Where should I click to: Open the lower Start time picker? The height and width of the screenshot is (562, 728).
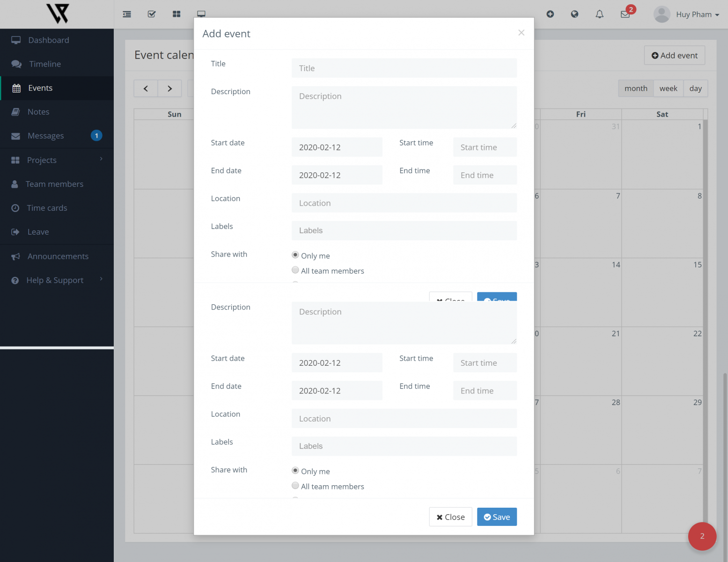tap(485, 363)
